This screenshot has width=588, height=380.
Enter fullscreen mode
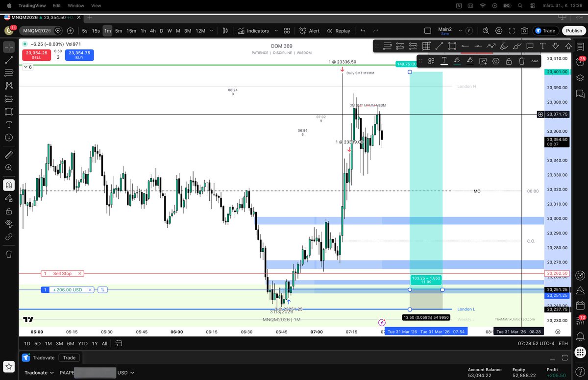click(x=512, y=30)
